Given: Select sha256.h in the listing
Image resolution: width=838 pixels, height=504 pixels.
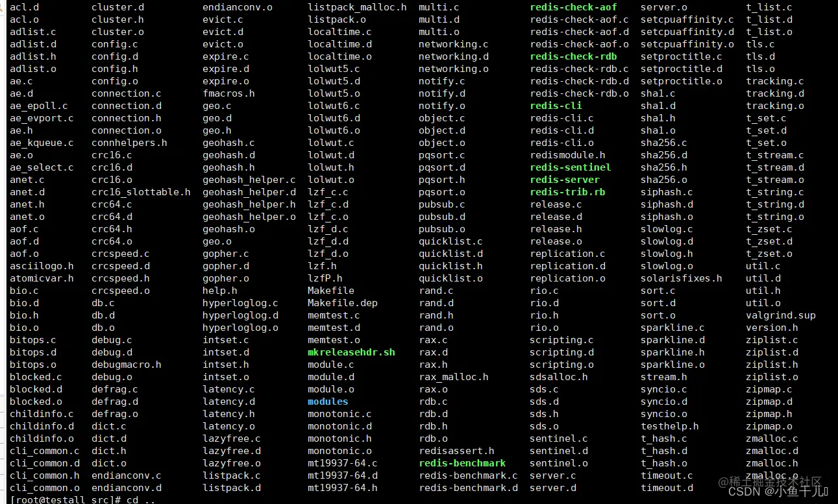Looking at the screenshot, I should click(x=664, y=167).
